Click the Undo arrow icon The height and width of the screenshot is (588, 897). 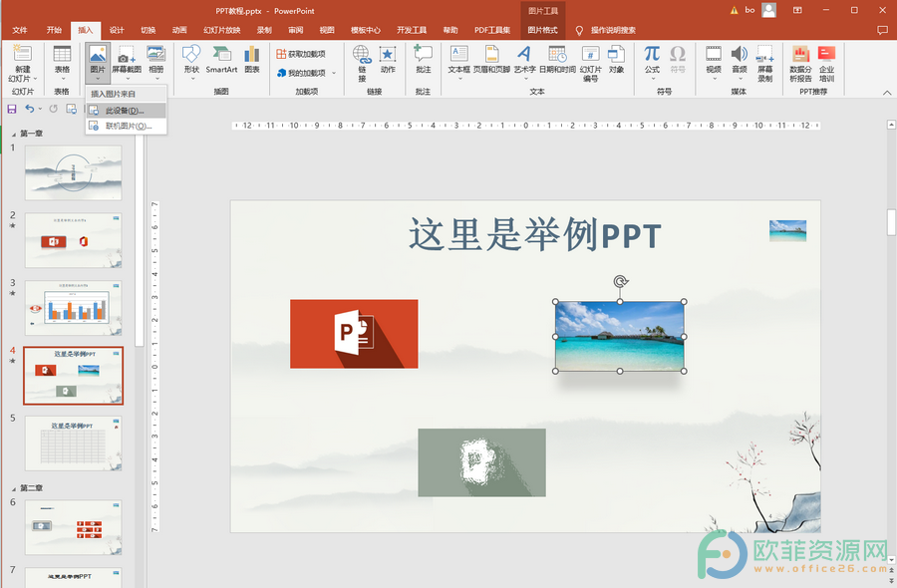(30, 109)
